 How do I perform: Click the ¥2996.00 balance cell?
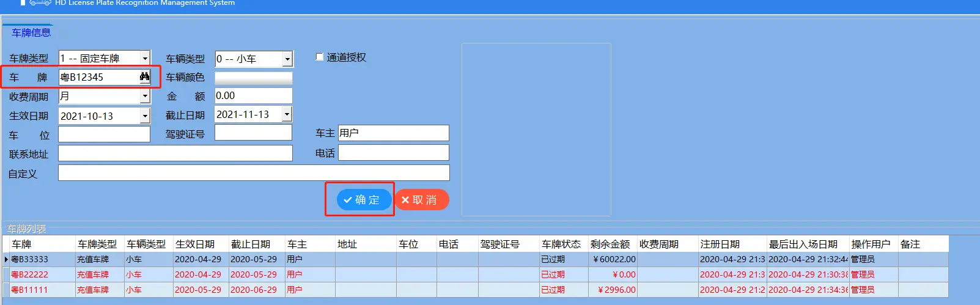point(612,290)
